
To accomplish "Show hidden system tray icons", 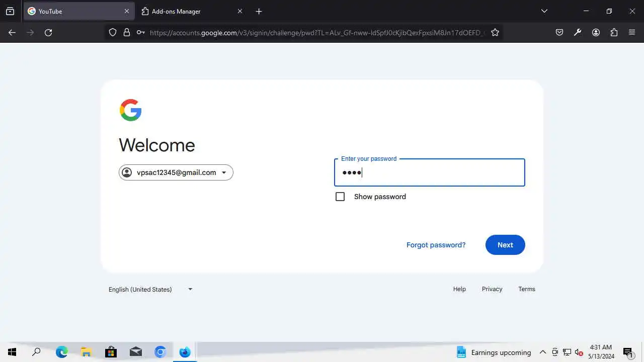I will pos(543,352).
